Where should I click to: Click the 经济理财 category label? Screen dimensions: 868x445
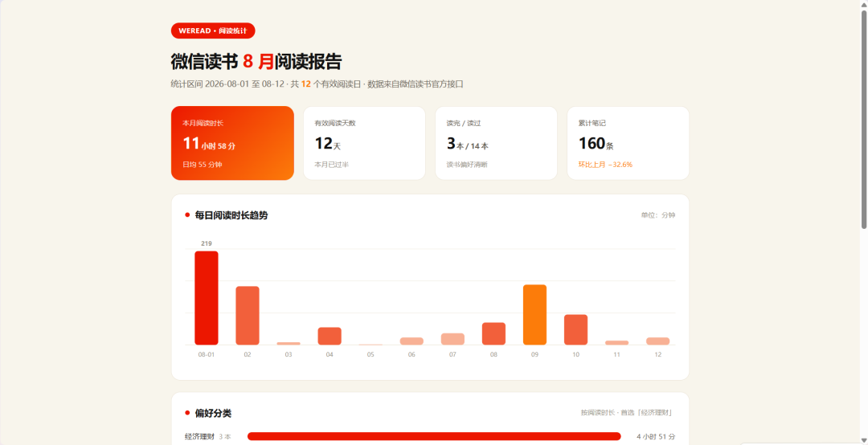coord(200,437)
